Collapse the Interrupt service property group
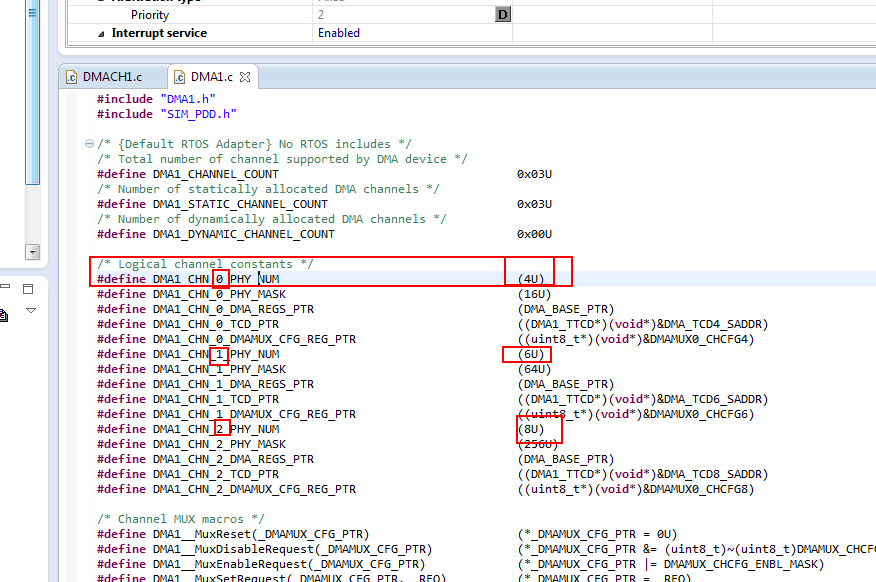Image resolution: width=876 pixels, height=582 pixels. (x=101, y=34)
